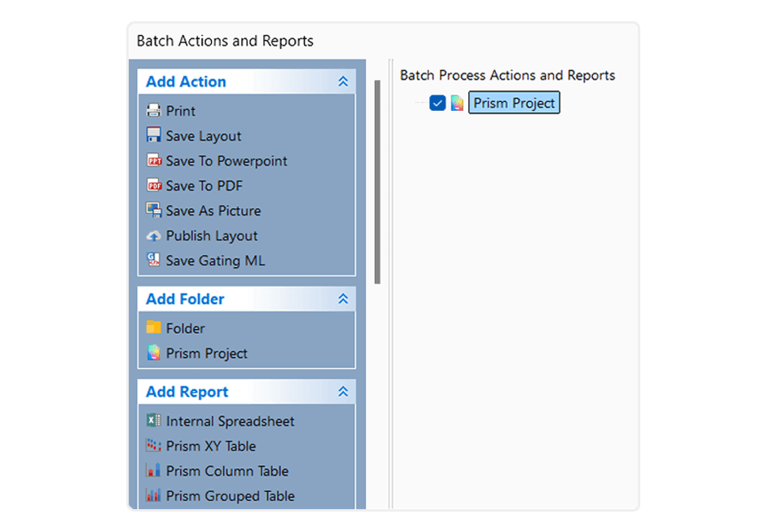Click the Prism Project tree node icon
This screenshot has height=532, width=769.
[x=457, y=103]
